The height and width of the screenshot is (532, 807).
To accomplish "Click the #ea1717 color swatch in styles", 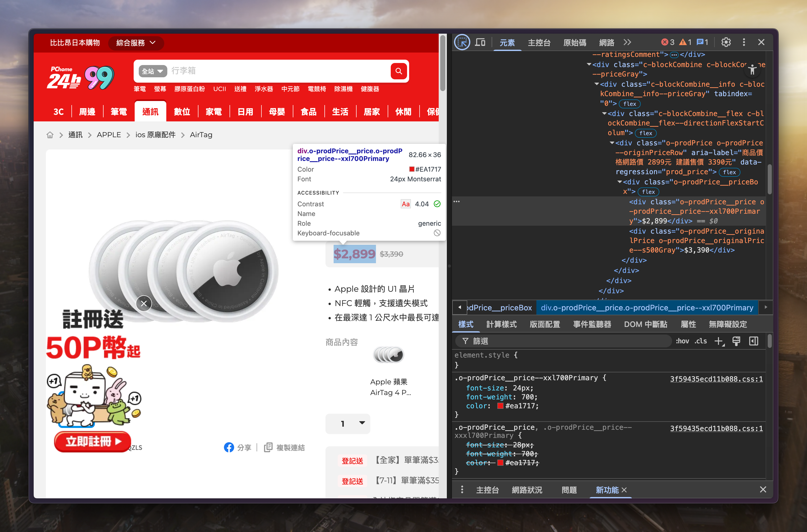I will 500,406.
